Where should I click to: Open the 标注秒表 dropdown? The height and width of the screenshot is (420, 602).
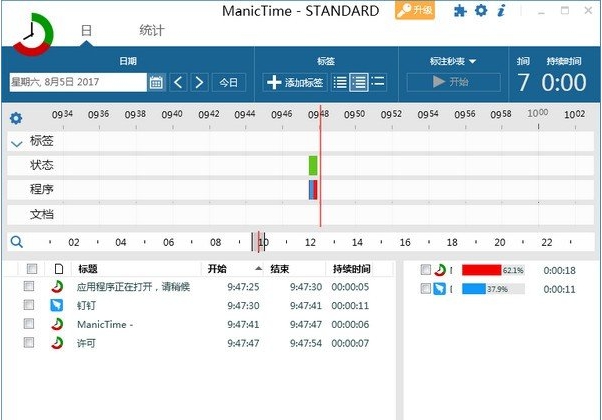(453, 61)
